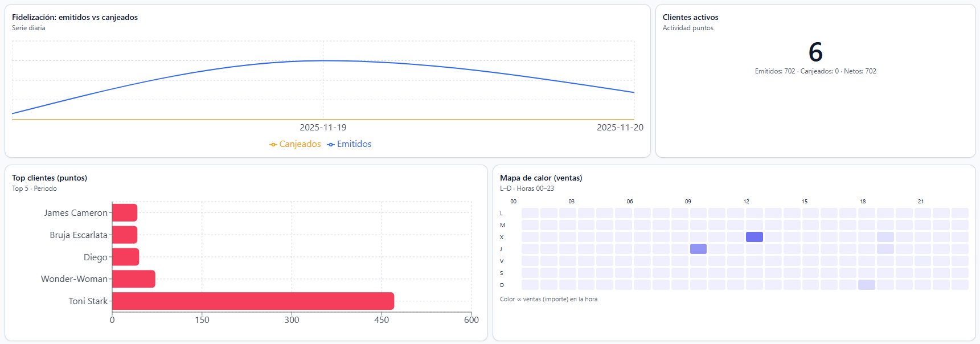Select the heatmap cell for row J hour 09

click(x=698, y=249)
